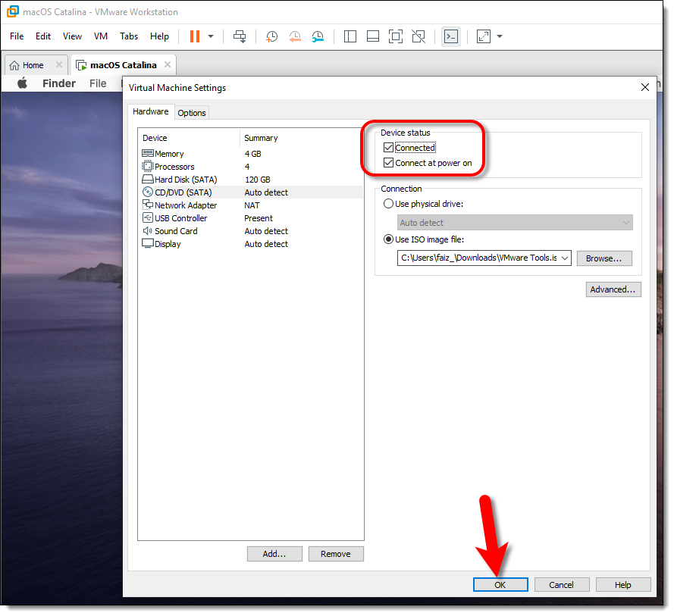Toggle the thumbnail bar view icon
This screenshot has height=616, width=674.
[373, 36]
